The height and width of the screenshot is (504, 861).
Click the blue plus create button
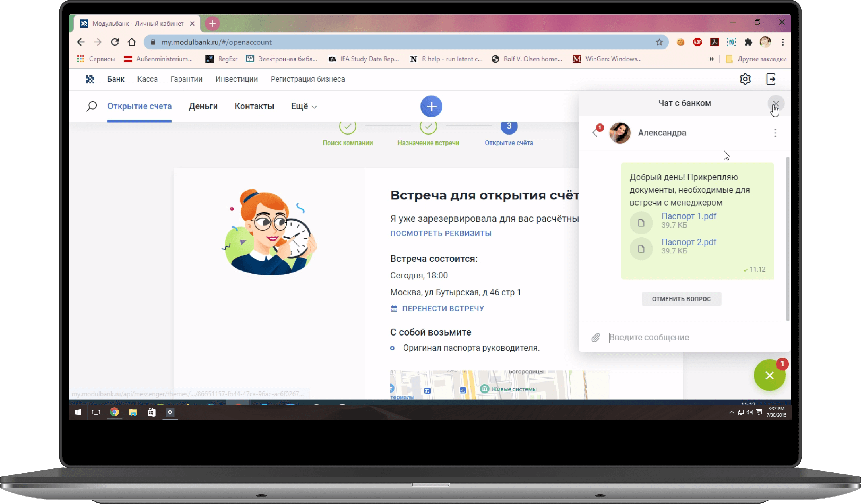click(431, 106)
